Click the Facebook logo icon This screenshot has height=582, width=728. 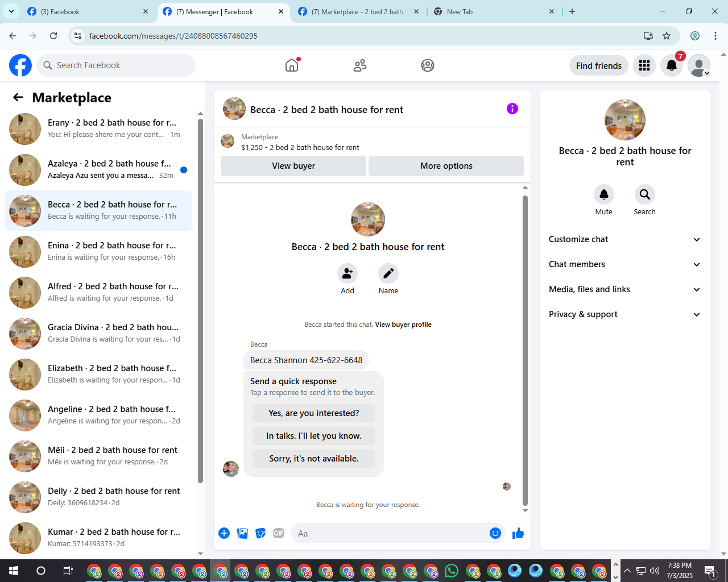pyautogui.click(x=20, y=65)
